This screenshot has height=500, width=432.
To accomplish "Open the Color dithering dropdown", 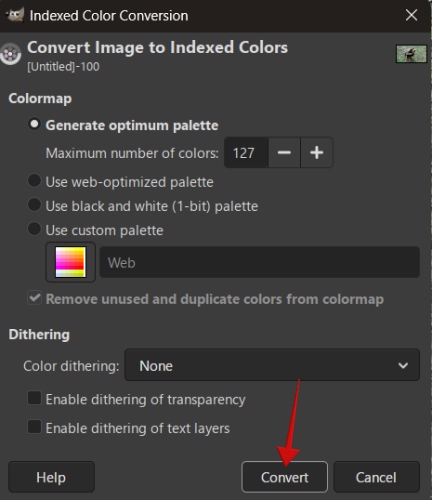I will click(272, 365).
